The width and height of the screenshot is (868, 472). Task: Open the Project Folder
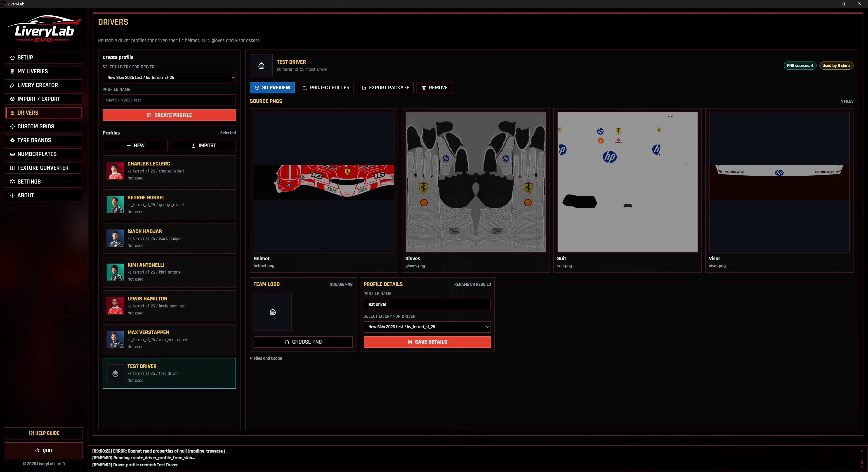(326, 87)
